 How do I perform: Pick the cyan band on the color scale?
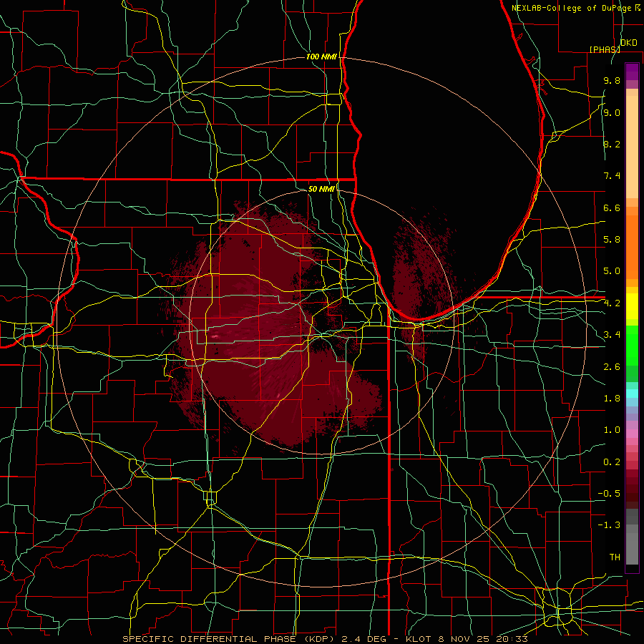(x=632, y=394)
